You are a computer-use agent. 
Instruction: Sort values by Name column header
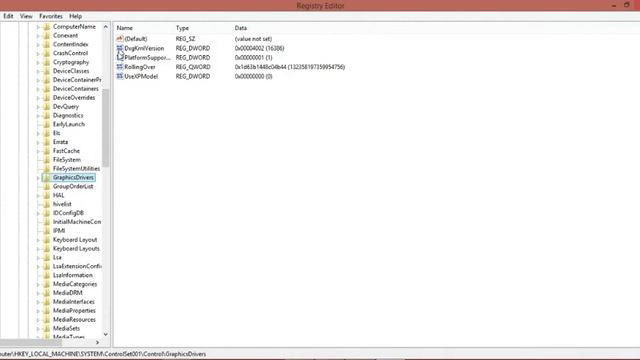124,28
